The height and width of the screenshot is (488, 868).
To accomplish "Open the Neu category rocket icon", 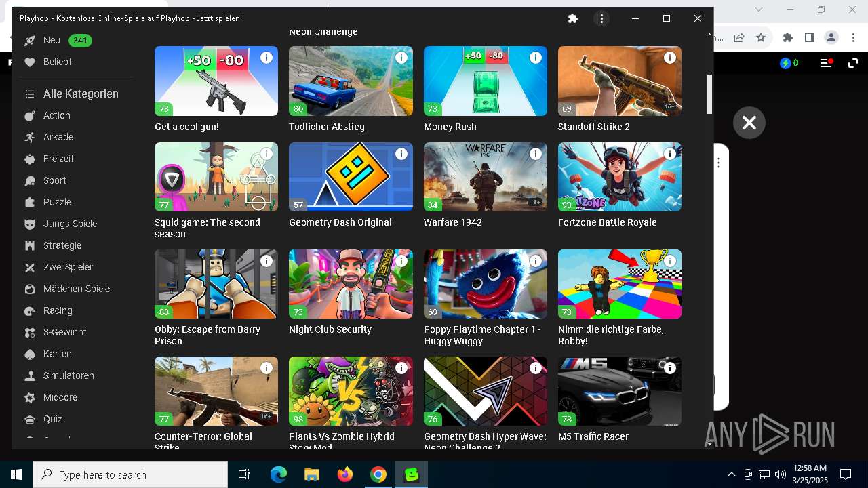I will pos(30,41).
